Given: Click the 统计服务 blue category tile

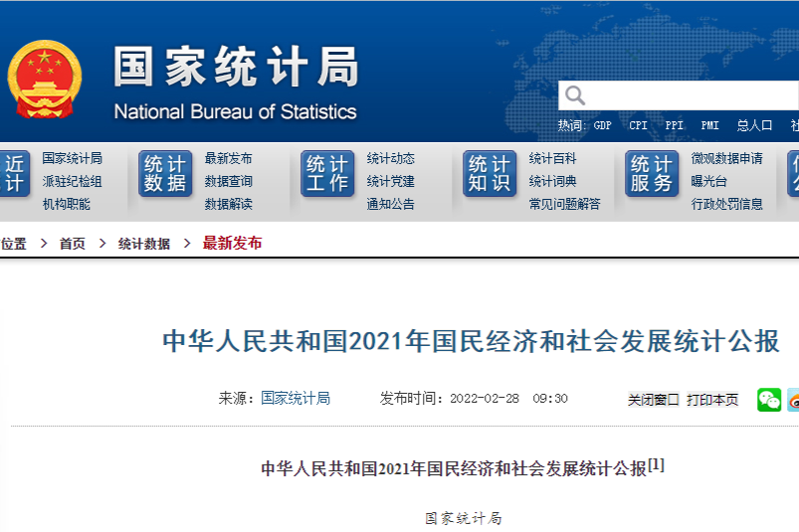Looking at the screenshot, I should click(652, 174).
